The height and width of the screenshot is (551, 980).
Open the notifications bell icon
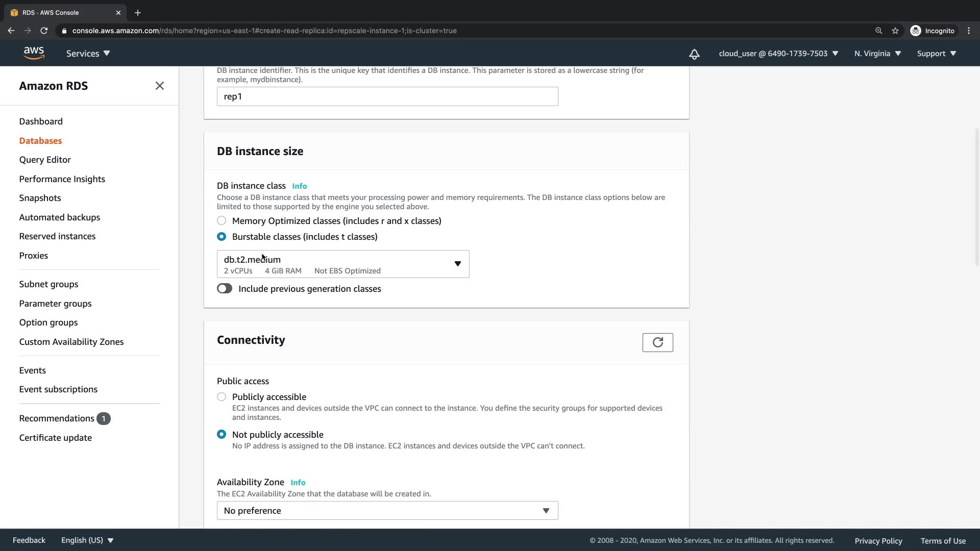point(694,54)
